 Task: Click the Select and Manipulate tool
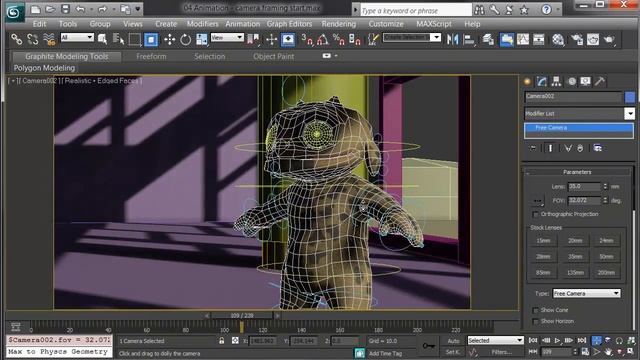pyautogui.click(x=271, y=40)
